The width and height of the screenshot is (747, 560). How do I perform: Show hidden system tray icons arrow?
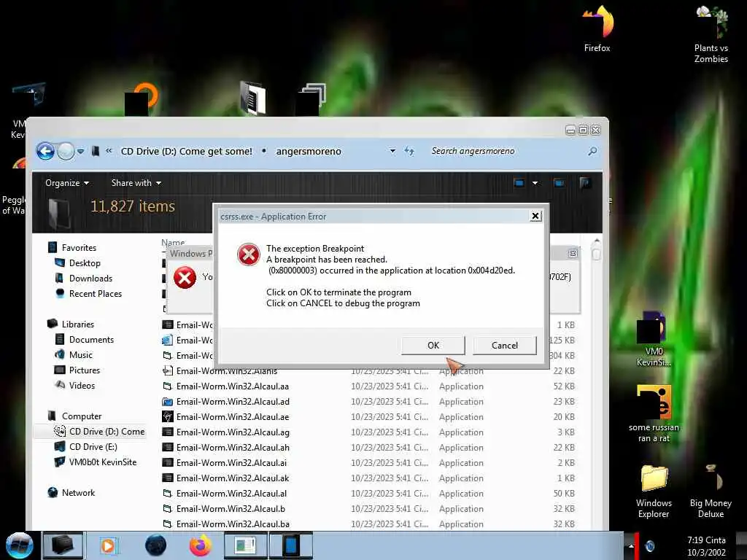click(x=631, y=546)
